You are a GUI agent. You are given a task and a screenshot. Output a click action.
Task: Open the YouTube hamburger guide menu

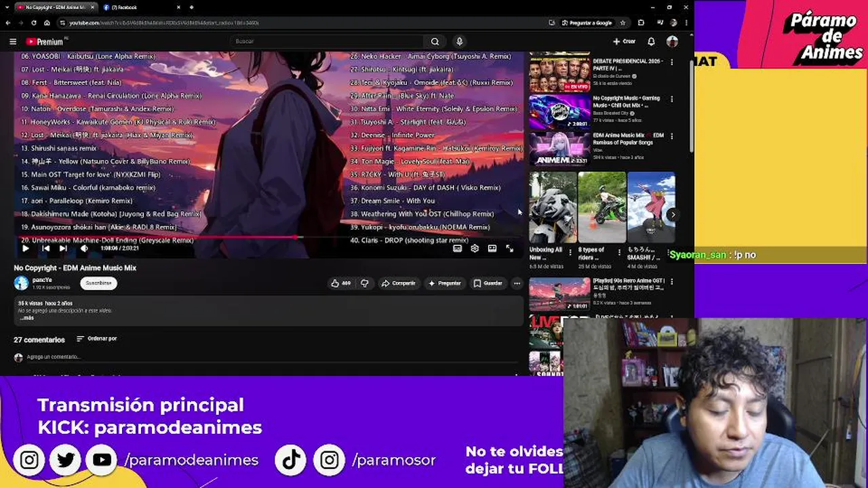tap(12, 41)
